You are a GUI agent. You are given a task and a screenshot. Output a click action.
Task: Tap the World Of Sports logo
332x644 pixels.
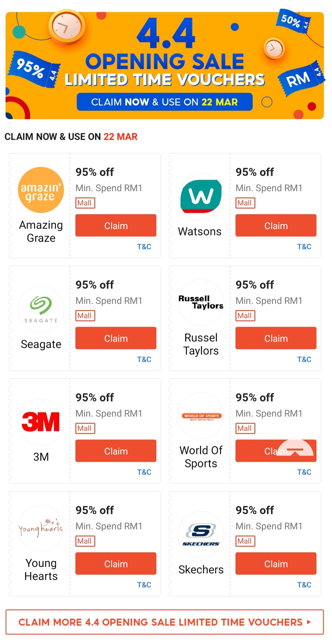coord(201,415)
